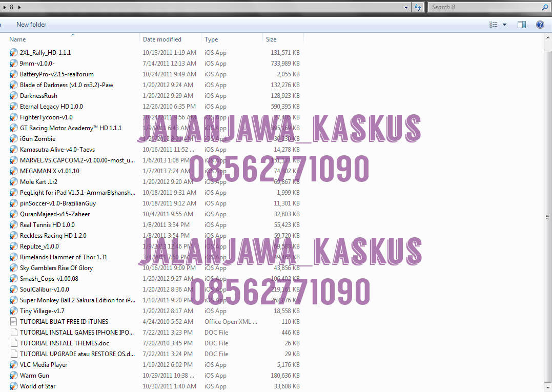Viewport: 552px width, 392px height.
Task: Click the pinSoccer-v1.0-BrazilianGuy icon
Action: (x=13, y=203)
